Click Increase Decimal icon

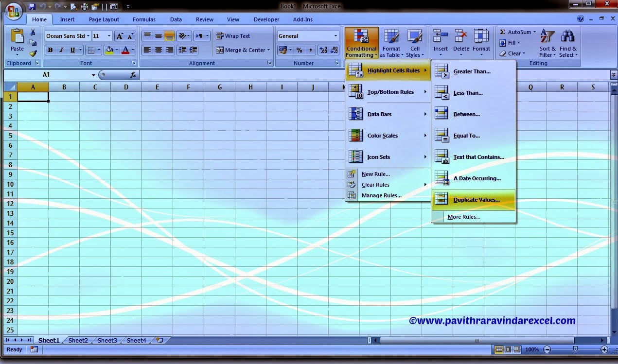pos(323,50)
